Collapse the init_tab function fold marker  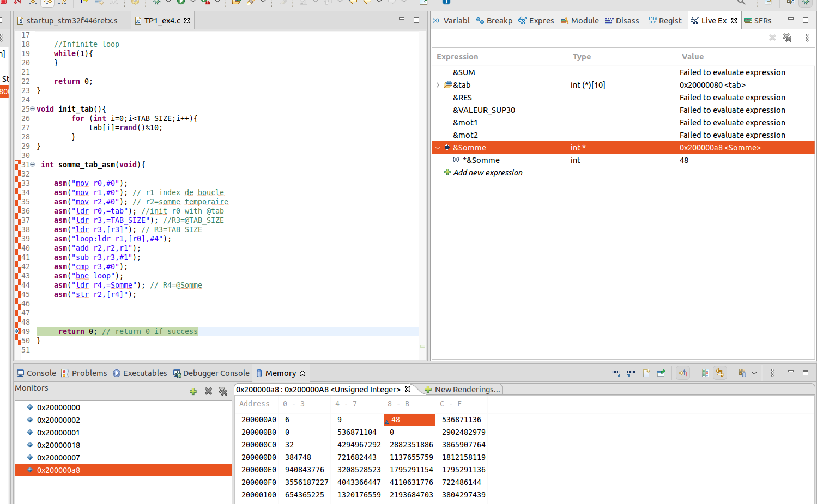pyautogui.click(x=32, y=109)
